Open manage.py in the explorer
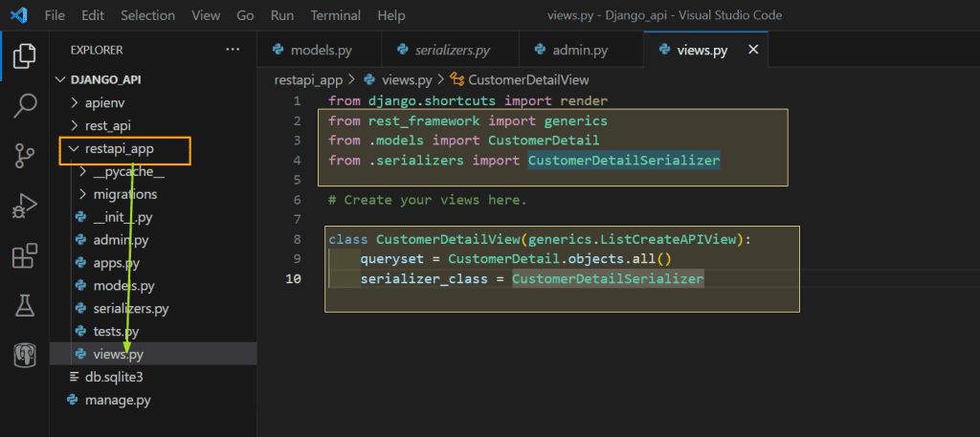 pos(153,400)
